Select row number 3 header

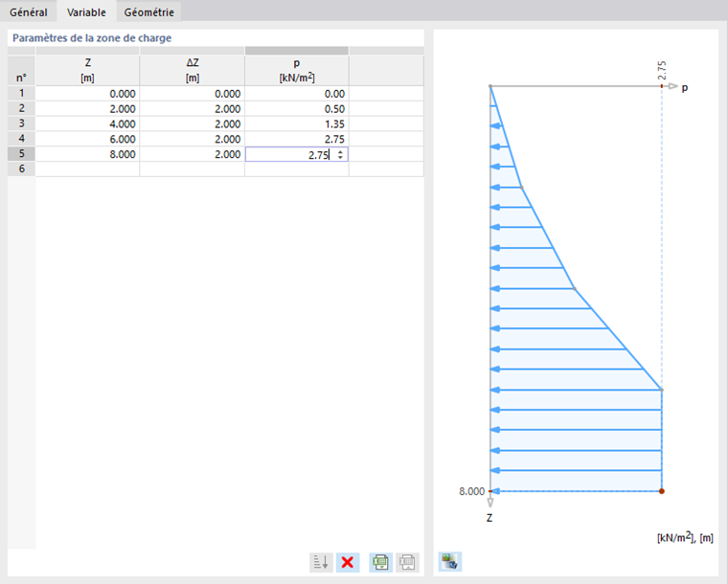[21, 124]
